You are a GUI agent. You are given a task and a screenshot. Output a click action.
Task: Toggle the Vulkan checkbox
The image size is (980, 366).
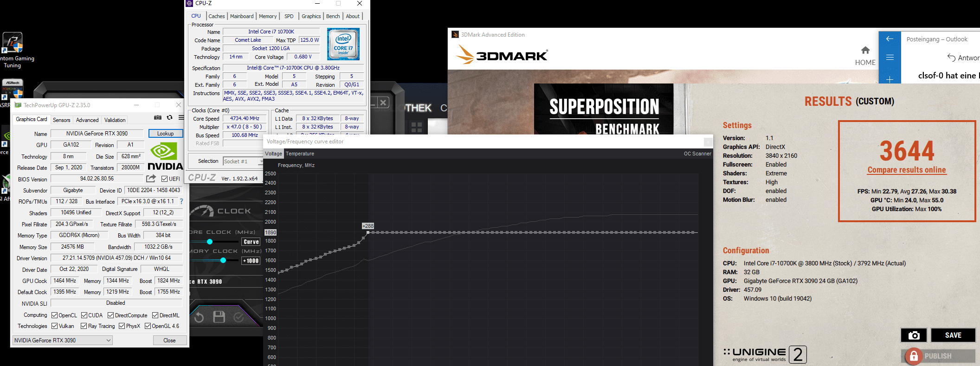click(x=54, y=326)
